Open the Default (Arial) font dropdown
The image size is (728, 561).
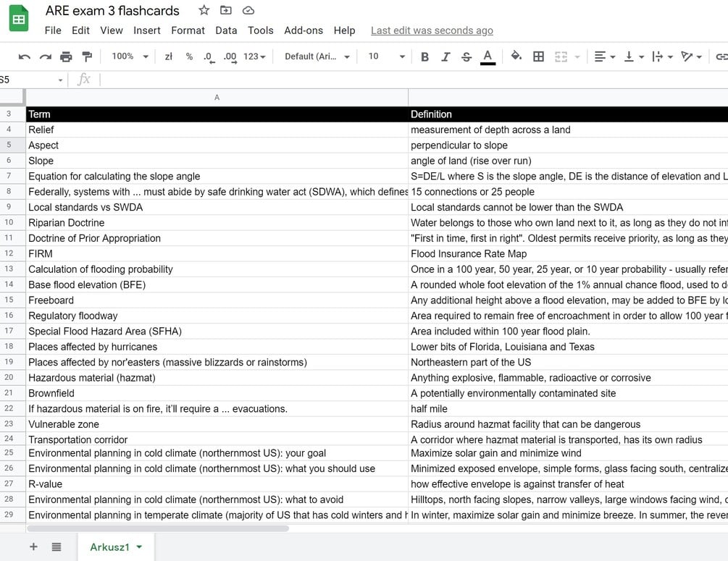(317, 56)
